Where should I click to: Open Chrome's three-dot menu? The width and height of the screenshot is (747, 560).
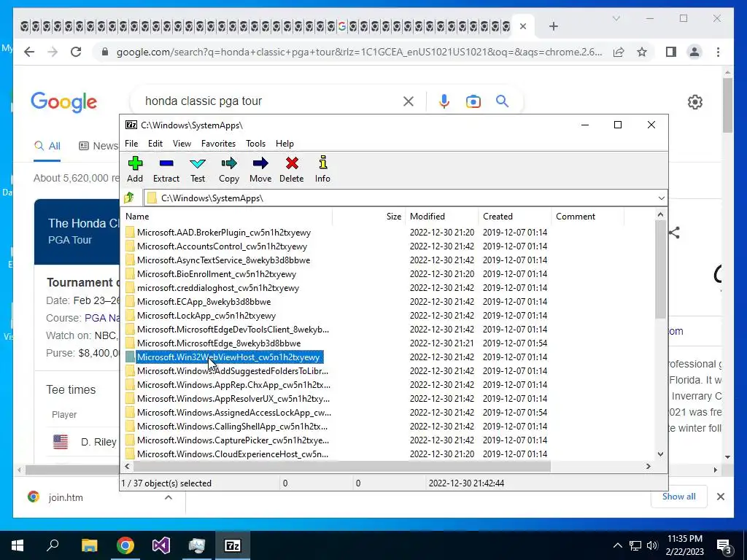[718, 52]
